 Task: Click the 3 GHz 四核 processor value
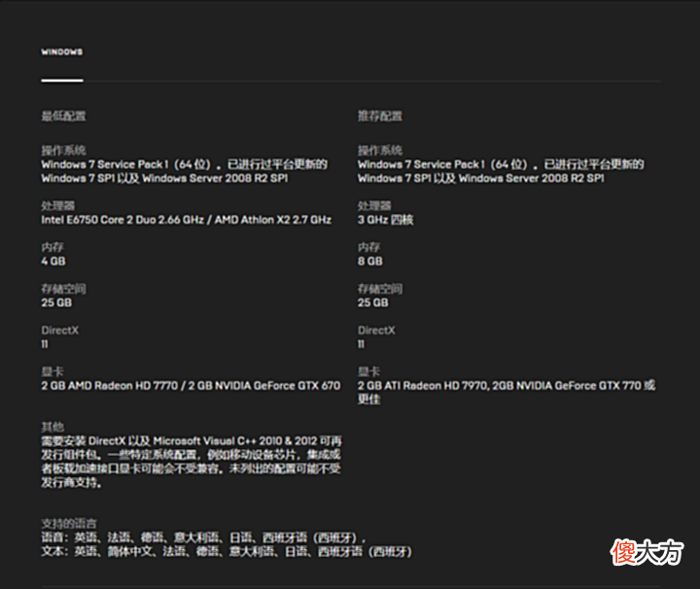386,220
